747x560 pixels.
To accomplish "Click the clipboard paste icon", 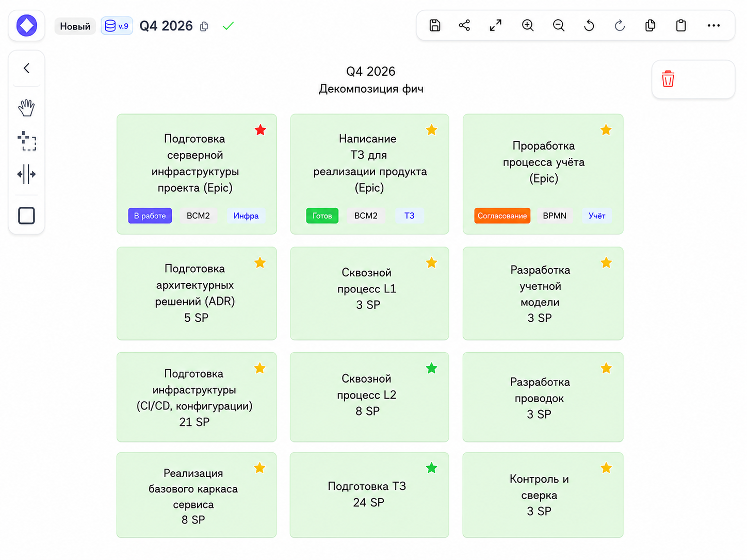I will (681, 25).
